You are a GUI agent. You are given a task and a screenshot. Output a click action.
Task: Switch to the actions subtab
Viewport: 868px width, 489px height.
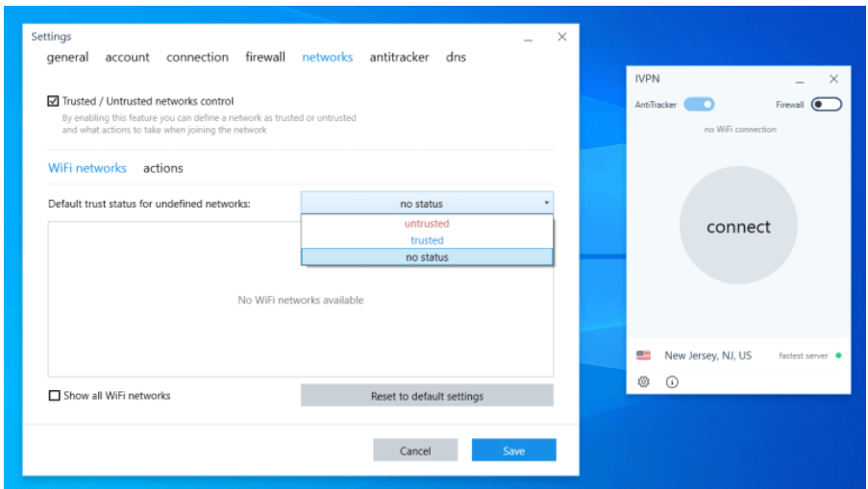point(162,168)
